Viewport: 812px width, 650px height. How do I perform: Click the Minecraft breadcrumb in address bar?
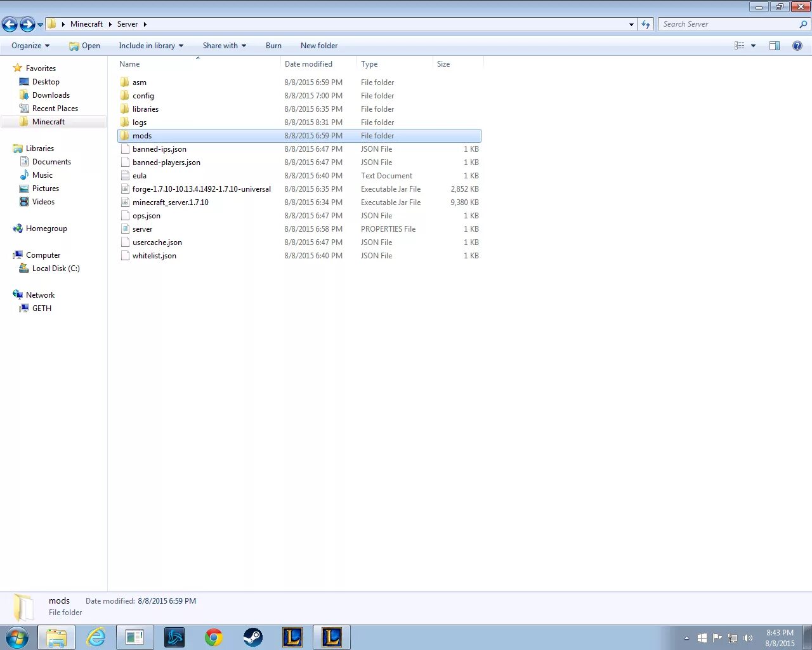click(86, 24)
